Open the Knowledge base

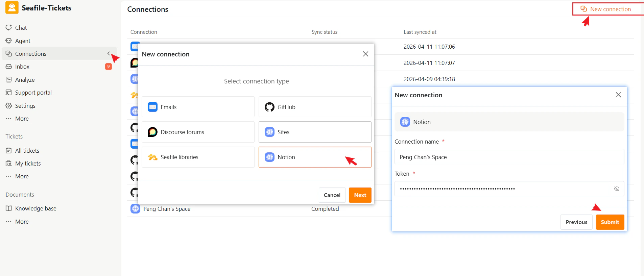tap(59, 208)
